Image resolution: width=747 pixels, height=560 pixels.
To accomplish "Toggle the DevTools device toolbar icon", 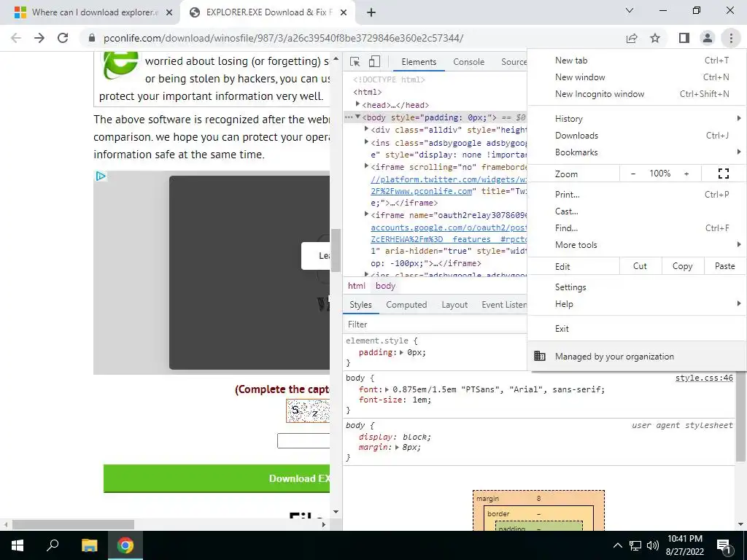I will (x=374, y=61).
